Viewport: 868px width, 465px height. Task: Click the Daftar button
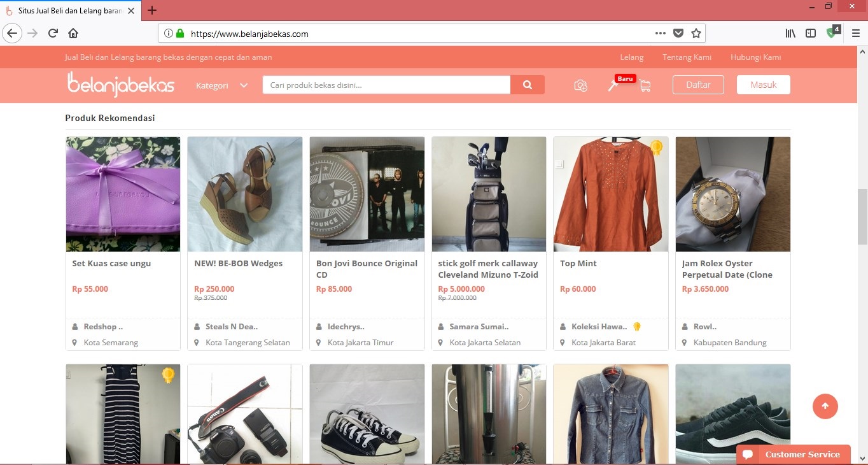click(698, 85)
